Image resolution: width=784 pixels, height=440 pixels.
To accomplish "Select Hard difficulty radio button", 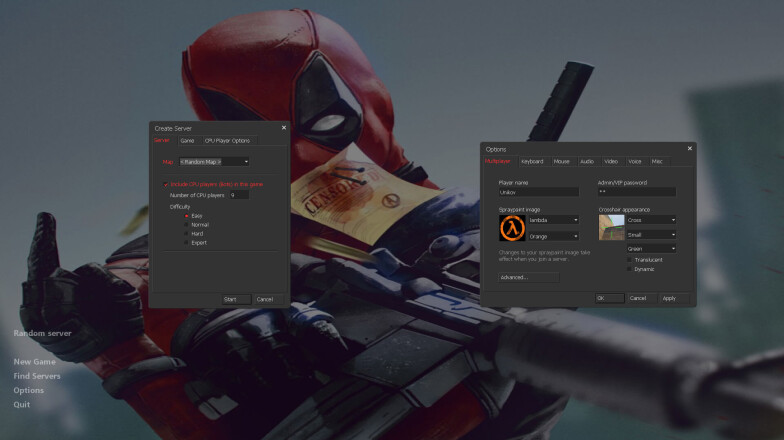I will pyautogui.click(x=186, y=234).
